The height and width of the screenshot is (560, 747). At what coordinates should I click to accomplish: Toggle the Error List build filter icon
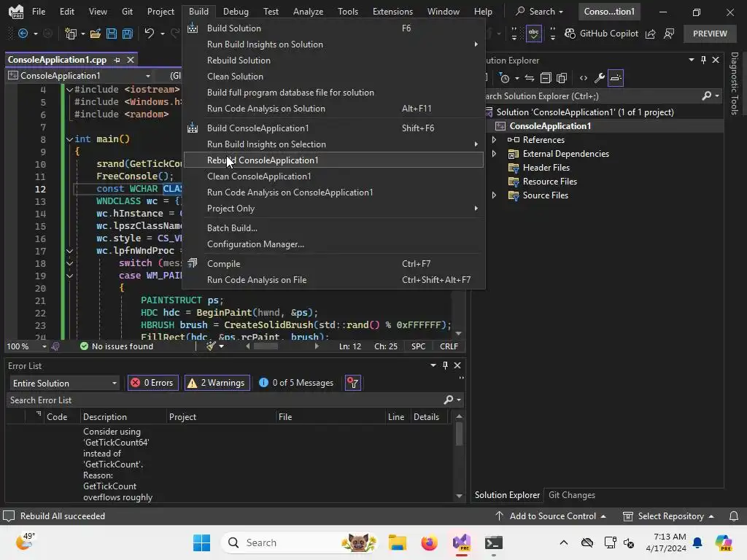(x=353, y=383)
